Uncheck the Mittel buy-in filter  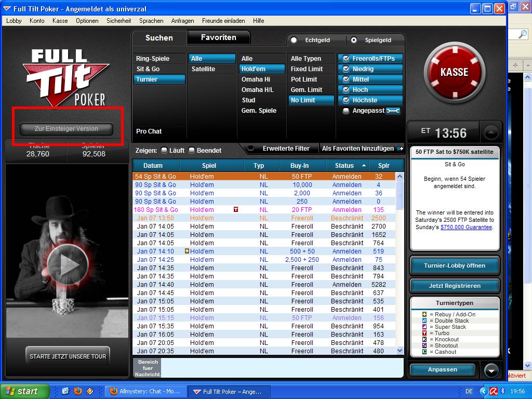[x=346, y=79]
